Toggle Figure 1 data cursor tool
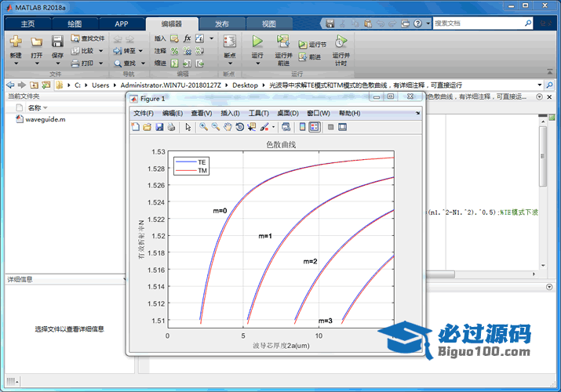 252,127
